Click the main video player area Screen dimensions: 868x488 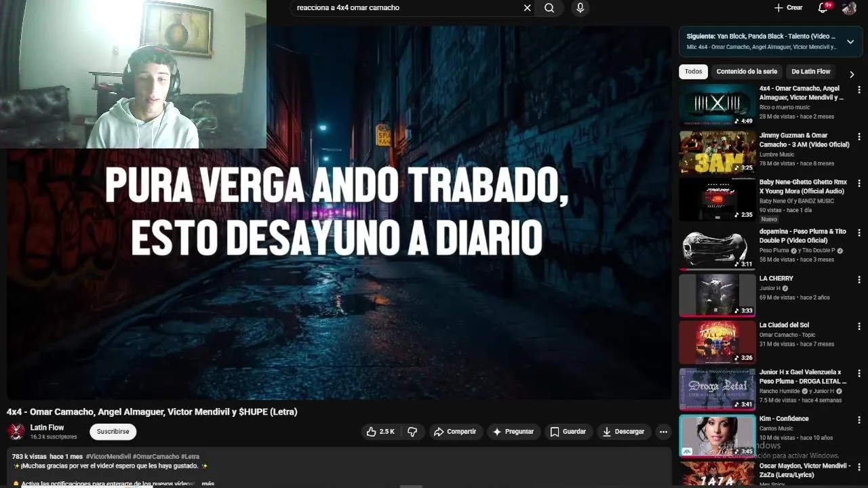pyautogui.click(x=339, y=213)
